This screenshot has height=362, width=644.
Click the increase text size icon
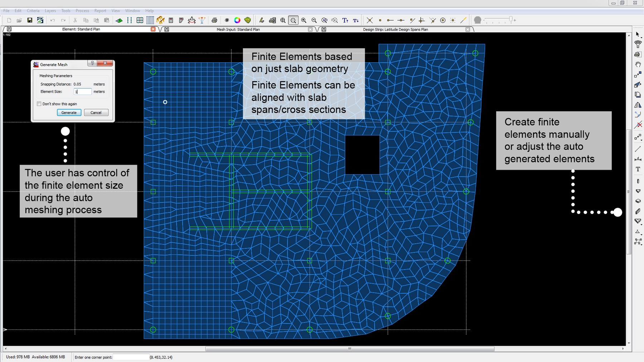click(x=345, y=20)
